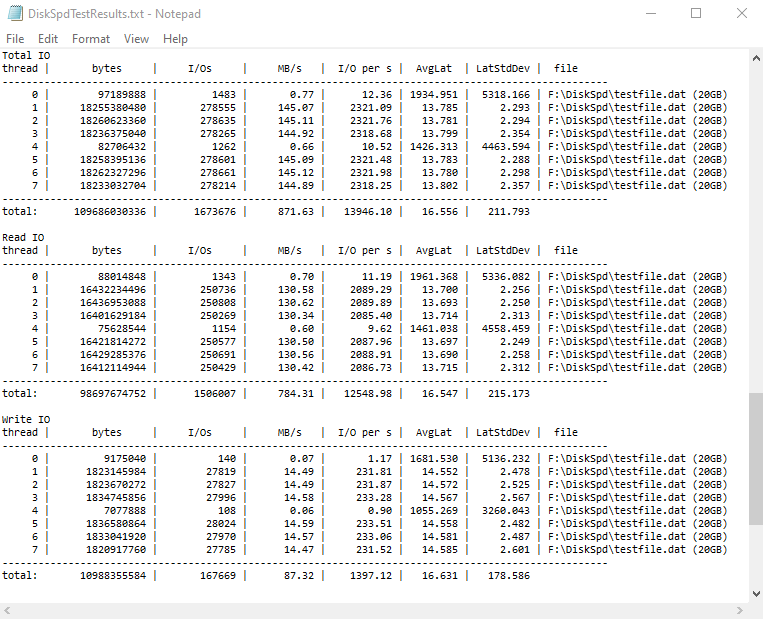Click the Total IO bytes total 109686030336
Screen dimensions: 763x619
point(109,211)
